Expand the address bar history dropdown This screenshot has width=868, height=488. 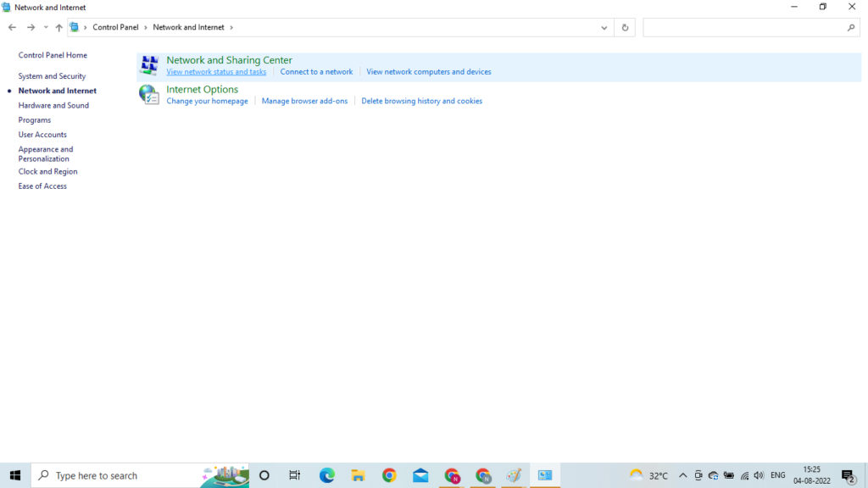604,27
